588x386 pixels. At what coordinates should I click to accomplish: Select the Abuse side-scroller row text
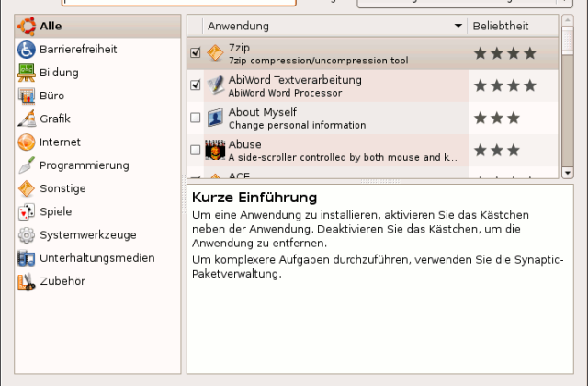[x=343, y=150]
